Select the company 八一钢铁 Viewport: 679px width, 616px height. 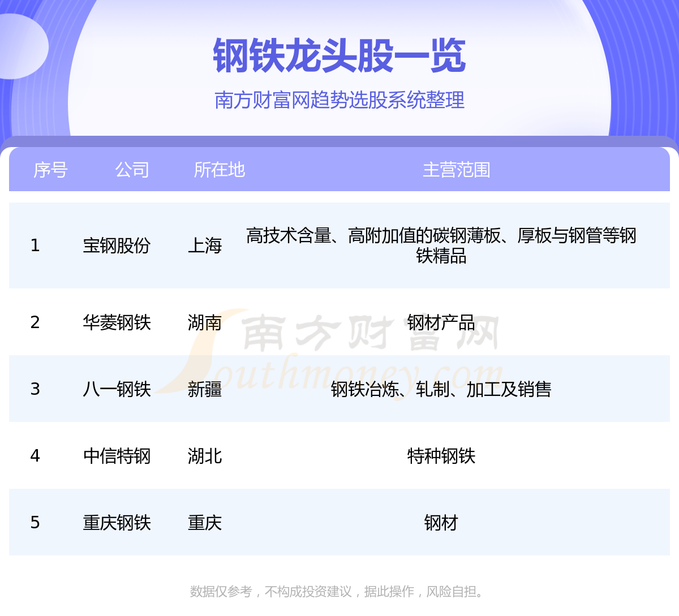point(117,389)
